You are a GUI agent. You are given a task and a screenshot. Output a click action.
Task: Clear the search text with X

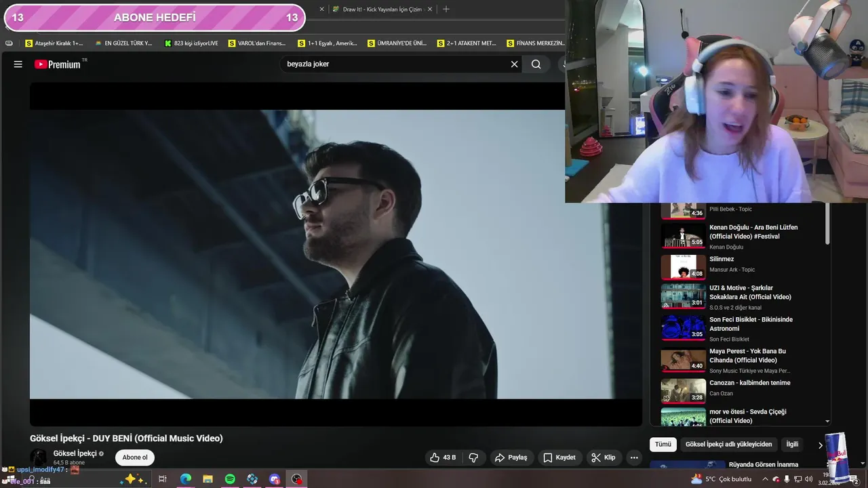pyautogui.click(x=514, y=64)
